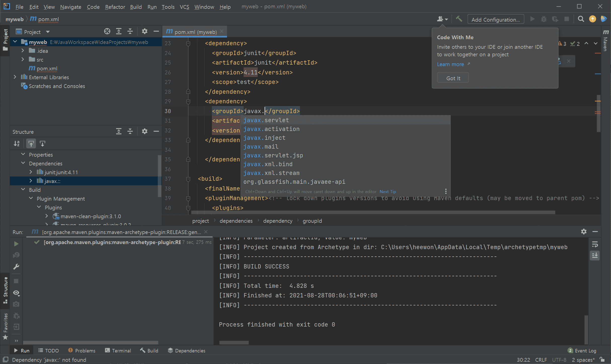Toggle the eye icon in Run panel
Screen dimensions: 611x364
16,293
